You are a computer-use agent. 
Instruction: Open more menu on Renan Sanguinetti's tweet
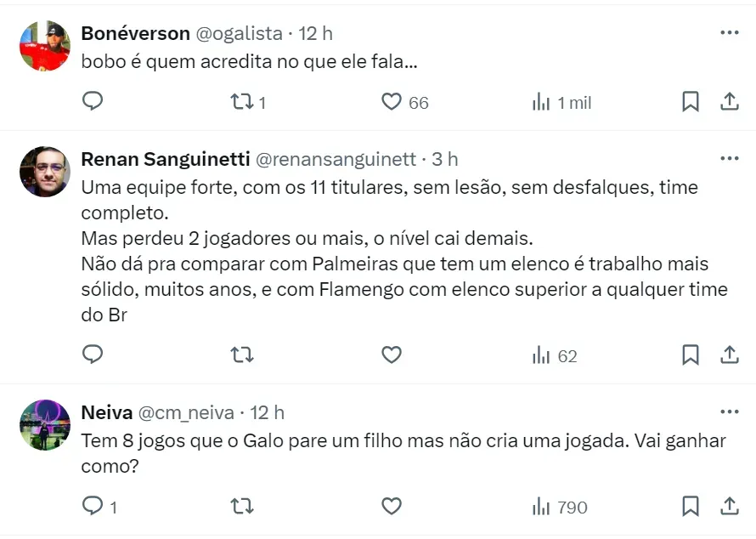(x=729, y=158)
